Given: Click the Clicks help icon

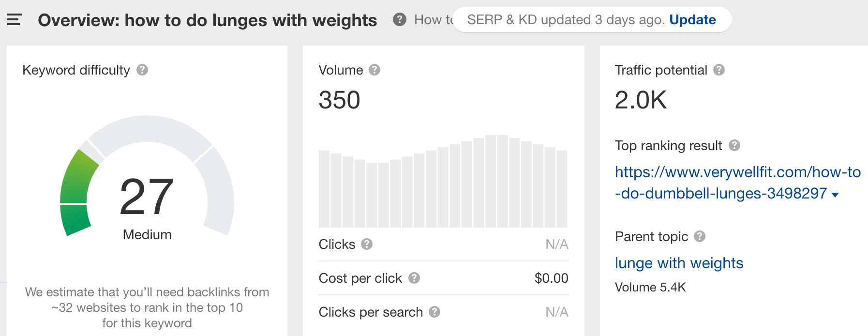Looking at the screenshot, I should tap(367, 245).
